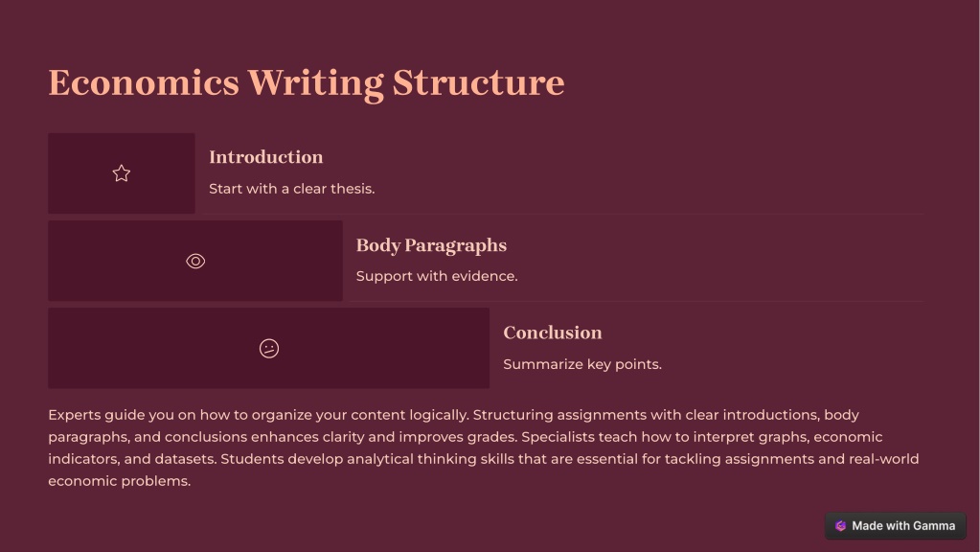Click the dark box containing the face icon

pyautogui.click(x=269, y=348)
